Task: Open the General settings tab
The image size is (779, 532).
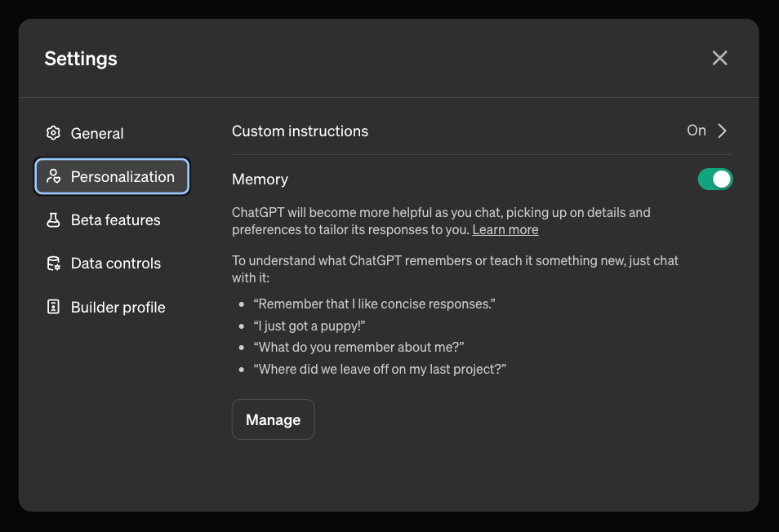Action: [x=97, y=134]
